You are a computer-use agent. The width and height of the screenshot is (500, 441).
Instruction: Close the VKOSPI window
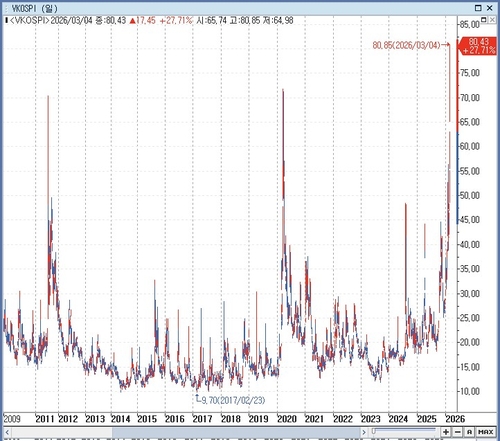click(x=490, y=8)
